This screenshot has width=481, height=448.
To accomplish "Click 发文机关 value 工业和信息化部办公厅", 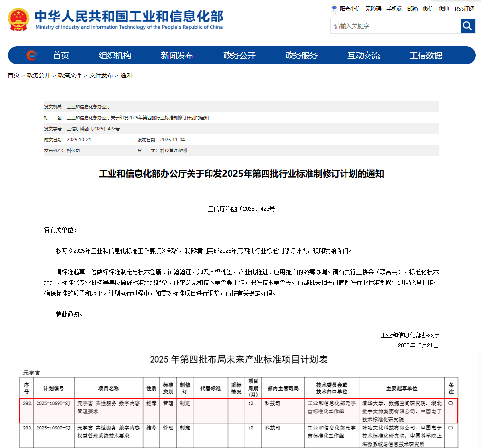I will pos(89,107).
